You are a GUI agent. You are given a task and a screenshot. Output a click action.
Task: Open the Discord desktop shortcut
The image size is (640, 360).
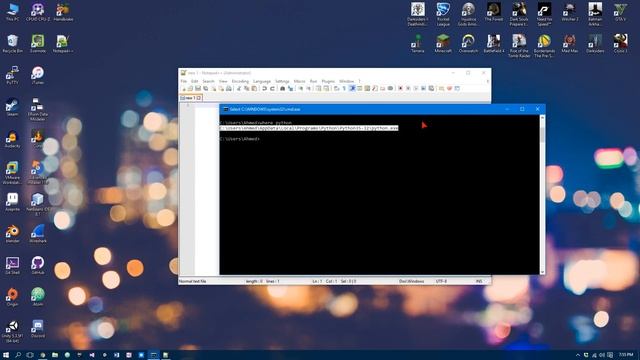tap(38, 329)
